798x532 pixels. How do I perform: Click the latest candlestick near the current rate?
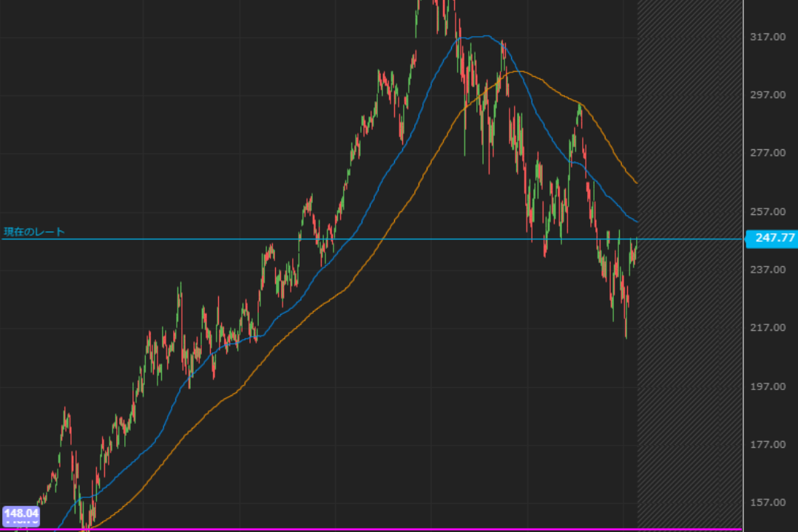click(x=635, y=248)
